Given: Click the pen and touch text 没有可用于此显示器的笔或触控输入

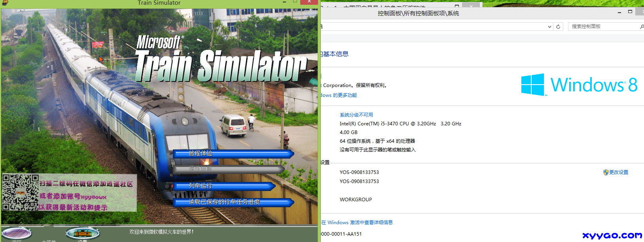Looking at the screenshot, I should tap(378, 150).
